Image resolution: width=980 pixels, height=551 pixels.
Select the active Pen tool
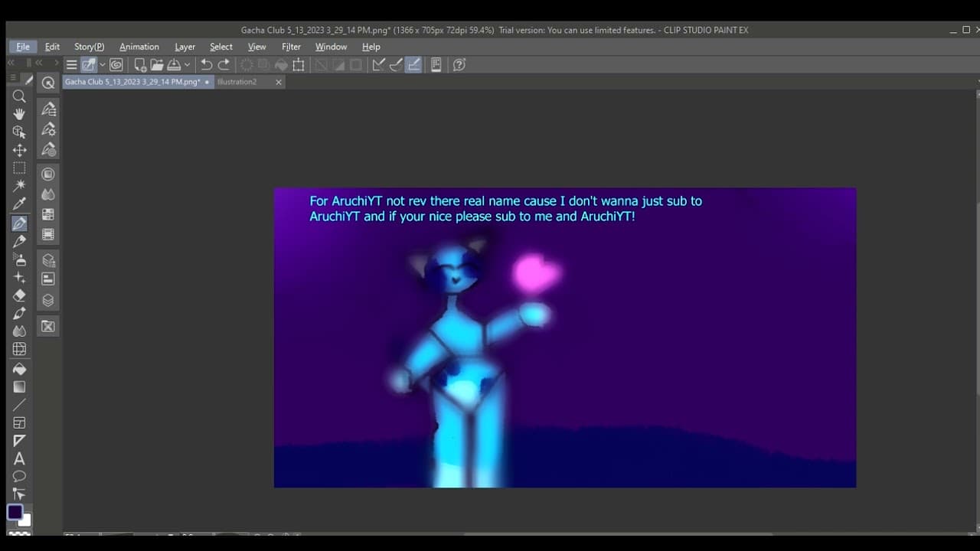pos(19,223)
